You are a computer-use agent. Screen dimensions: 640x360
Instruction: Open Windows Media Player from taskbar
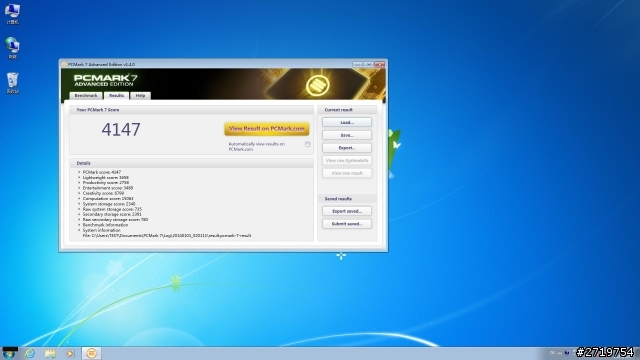[71, 353]
